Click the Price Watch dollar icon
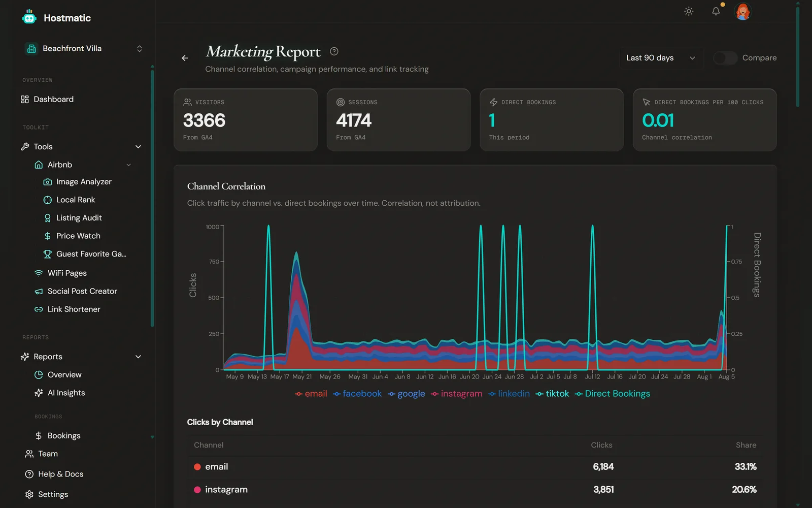812x508 pixels. click(48, 236)
